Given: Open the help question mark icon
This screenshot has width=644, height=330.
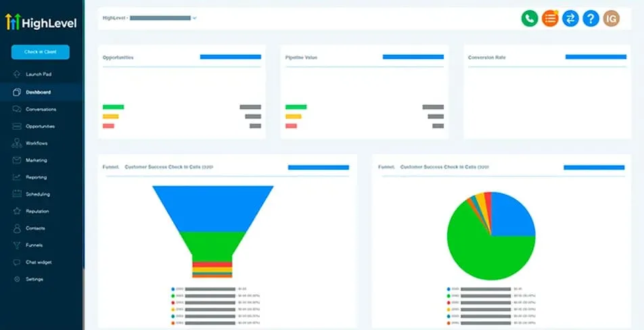Looking at the screenshot, I should point(591,19).
